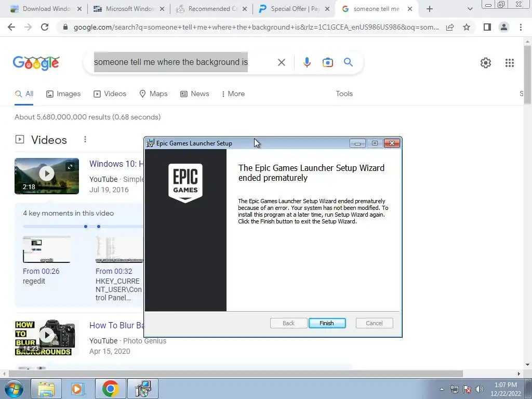Viewport: 532px width, 399px height.
Task: Select the News search filter
Action: (x=194, y=94)
